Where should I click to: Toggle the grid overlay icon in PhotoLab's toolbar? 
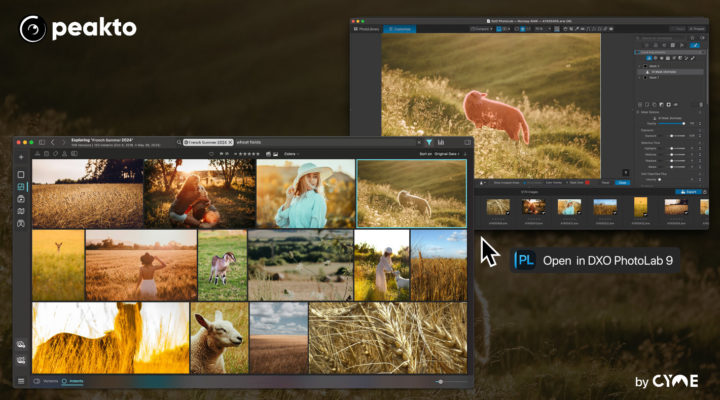click(x=557, y=29)
